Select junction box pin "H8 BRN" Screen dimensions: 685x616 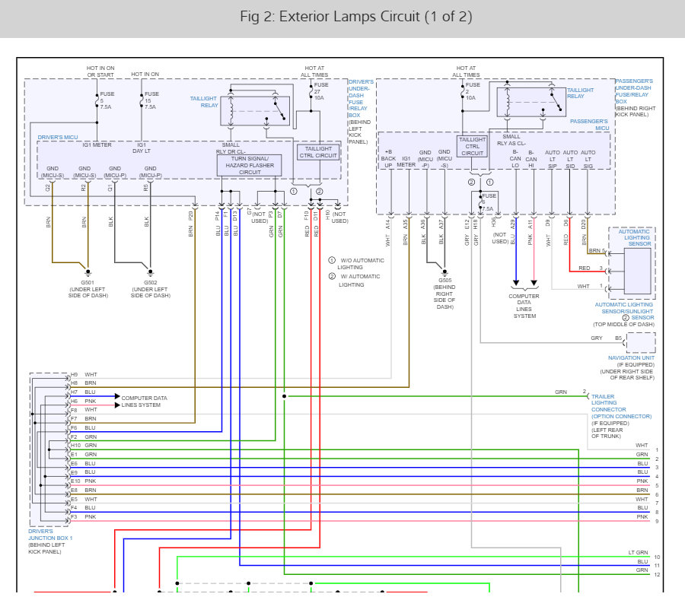[x=84, y=383]
